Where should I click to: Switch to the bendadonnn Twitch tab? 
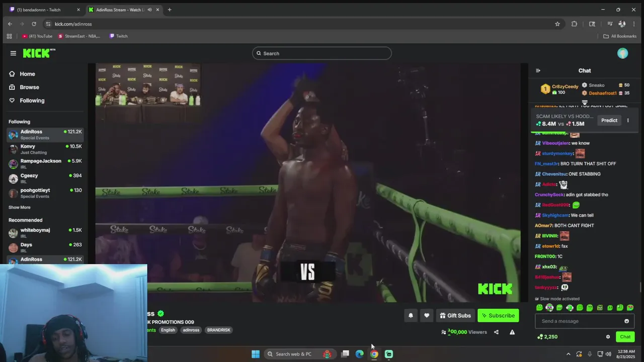pos(44,10)
